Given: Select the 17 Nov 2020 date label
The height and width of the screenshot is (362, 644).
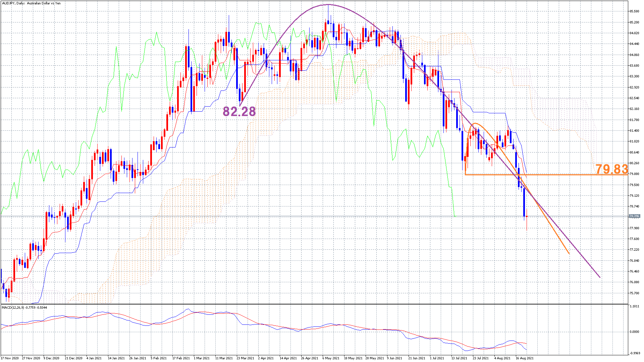Looking at the screenshot, I should 9,358.
